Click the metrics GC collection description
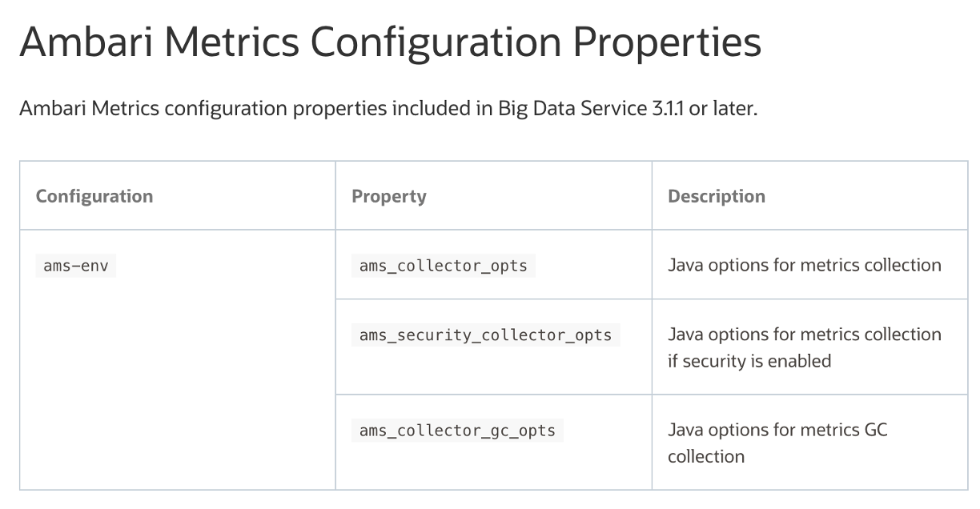980x509 pixels. pyautogui.click(x=777, y=443)
